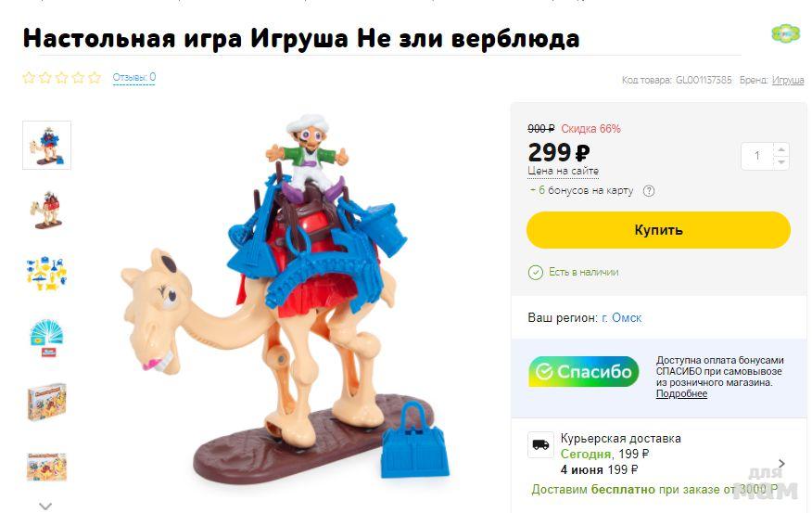Click the quantity input field

pos(757,156)
